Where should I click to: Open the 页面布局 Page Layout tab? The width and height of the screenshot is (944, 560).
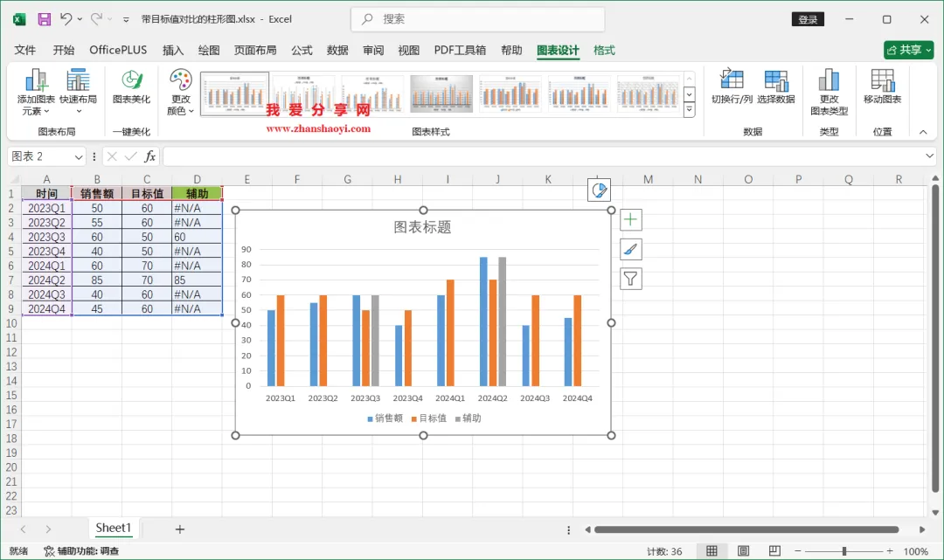[x=255, y=50]
